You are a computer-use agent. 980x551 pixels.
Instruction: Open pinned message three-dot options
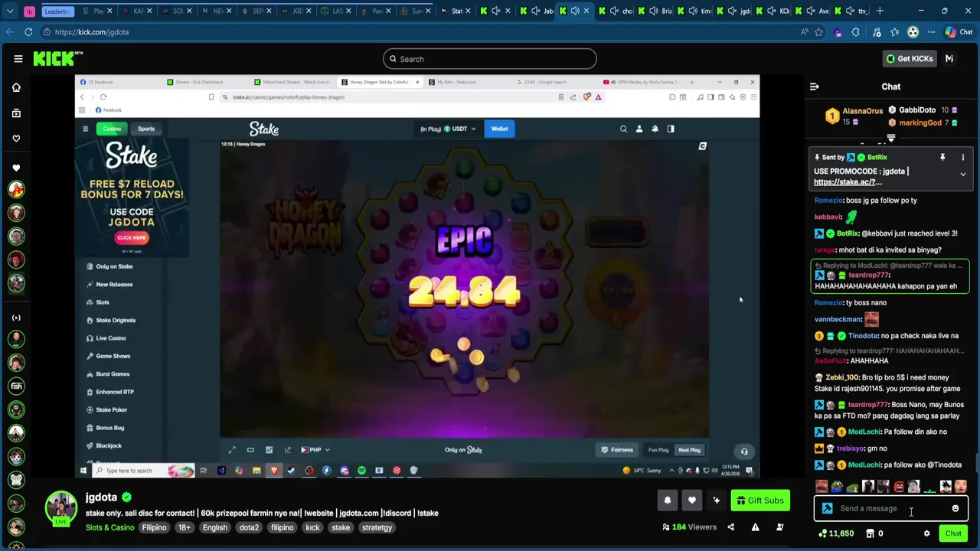point(962,158)
